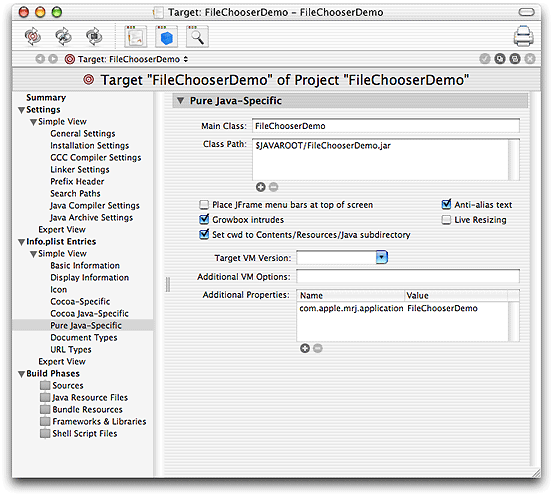Click the Value column header
Image resolution: width=553 pixels, height=497 pixels.
[456, 295]
